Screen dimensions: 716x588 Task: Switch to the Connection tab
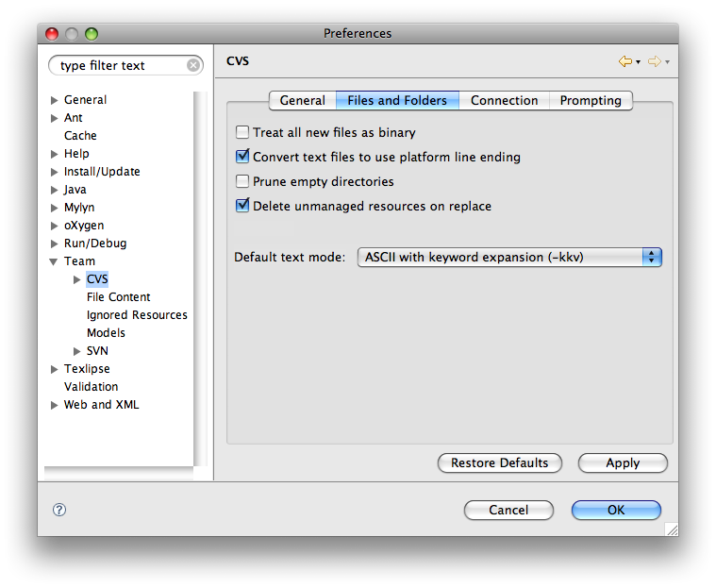point(504,100)
